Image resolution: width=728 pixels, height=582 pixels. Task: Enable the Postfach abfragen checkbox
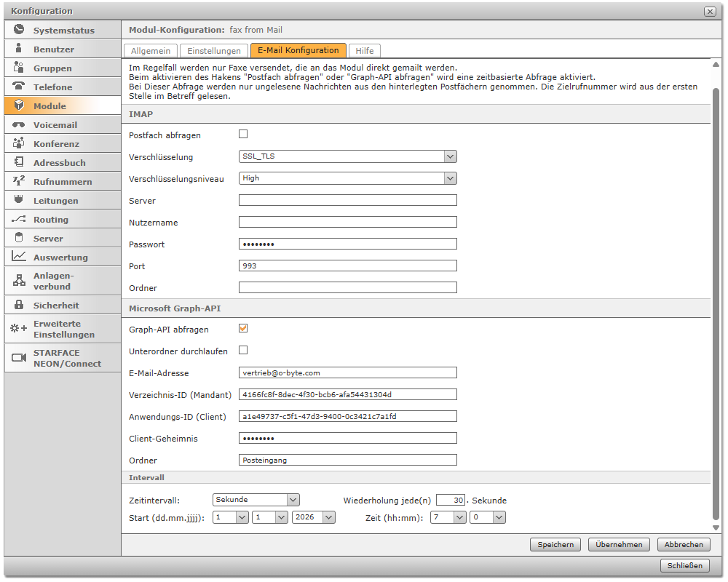point(243,134)
